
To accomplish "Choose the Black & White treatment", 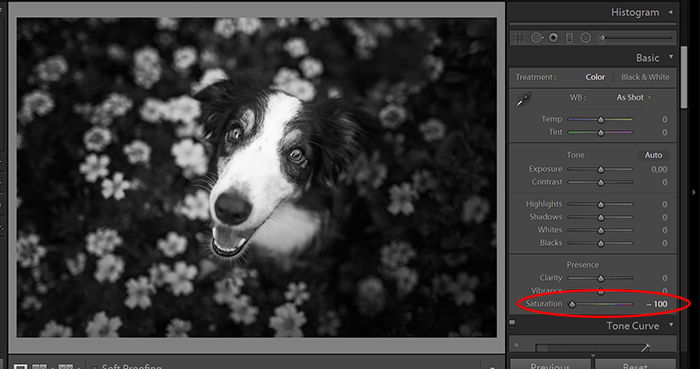I will point(645,77).
